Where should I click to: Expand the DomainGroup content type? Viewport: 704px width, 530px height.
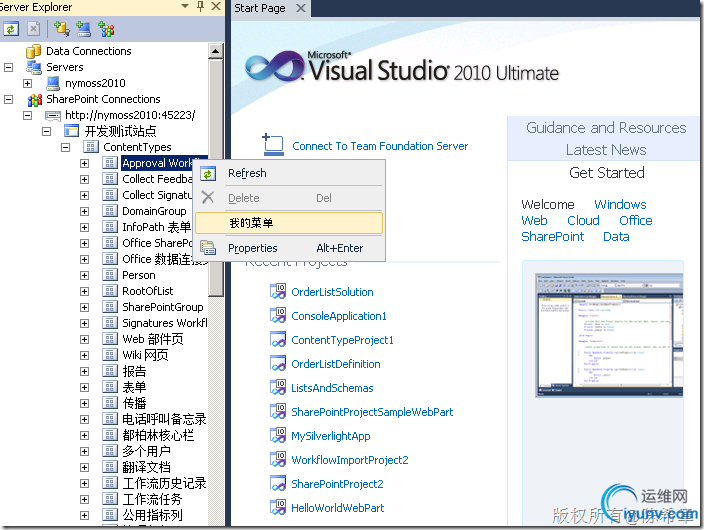point(84,212)
